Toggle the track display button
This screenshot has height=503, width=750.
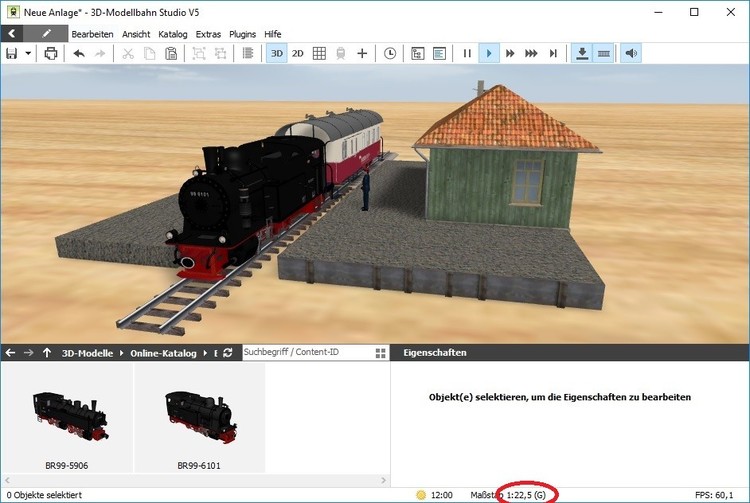604,53
